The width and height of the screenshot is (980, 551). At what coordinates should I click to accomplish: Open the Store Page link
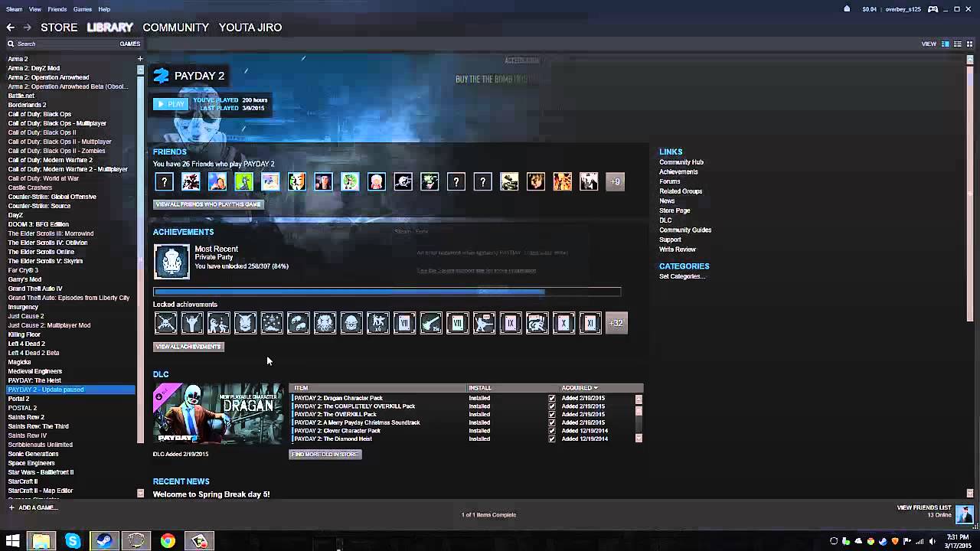[x=675, y=210]
